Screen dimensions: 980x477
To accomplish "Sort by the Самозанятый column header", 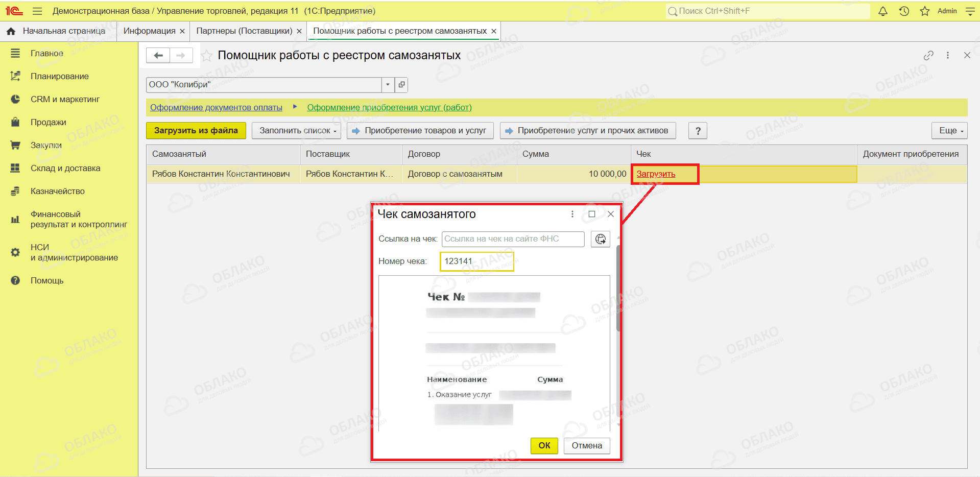I will point(224,154).
